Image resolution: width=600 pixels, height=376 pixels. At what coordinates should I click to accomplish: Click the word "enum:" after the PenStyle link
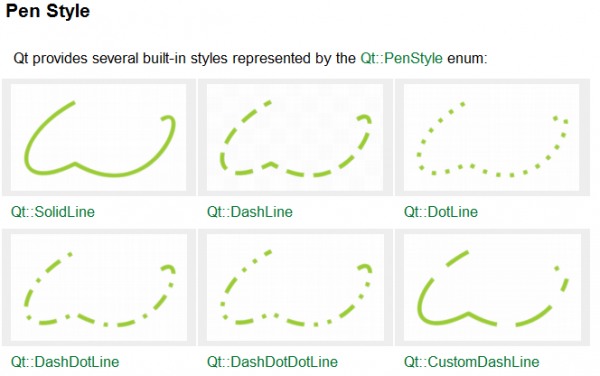pos(468,59)
